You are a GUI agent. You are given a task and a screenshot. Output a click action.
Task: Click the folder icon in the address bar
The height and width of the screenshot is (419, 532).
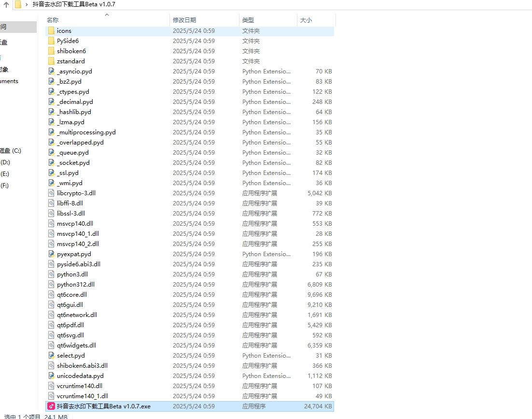tap(18, 4)
